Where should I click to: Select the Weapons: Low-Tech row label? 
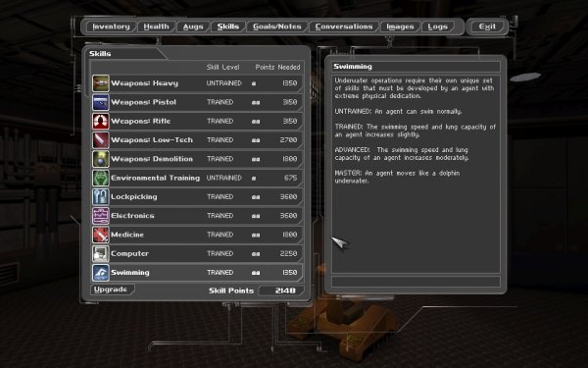152,140
